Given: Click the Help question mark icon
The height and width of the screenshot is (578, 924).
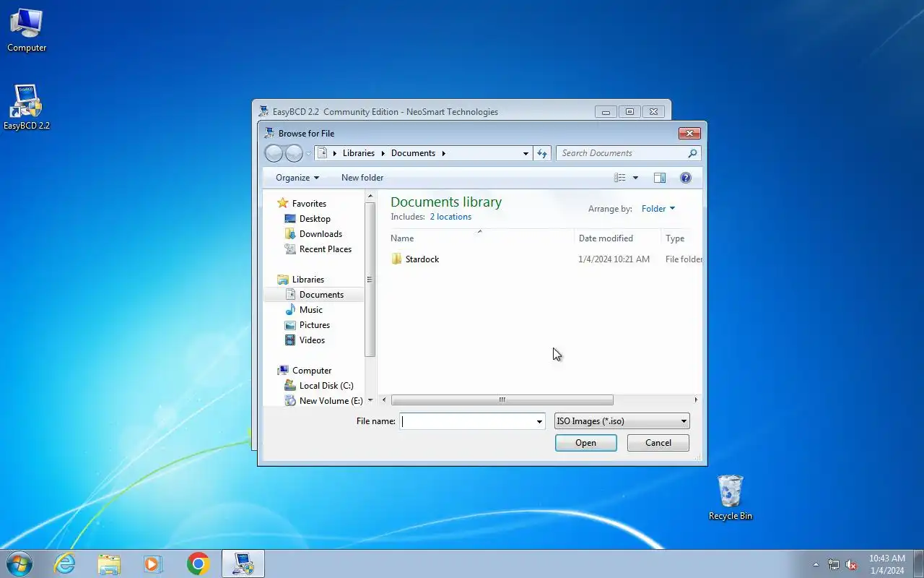Looking at the screenshot, I should pos(686,178).
